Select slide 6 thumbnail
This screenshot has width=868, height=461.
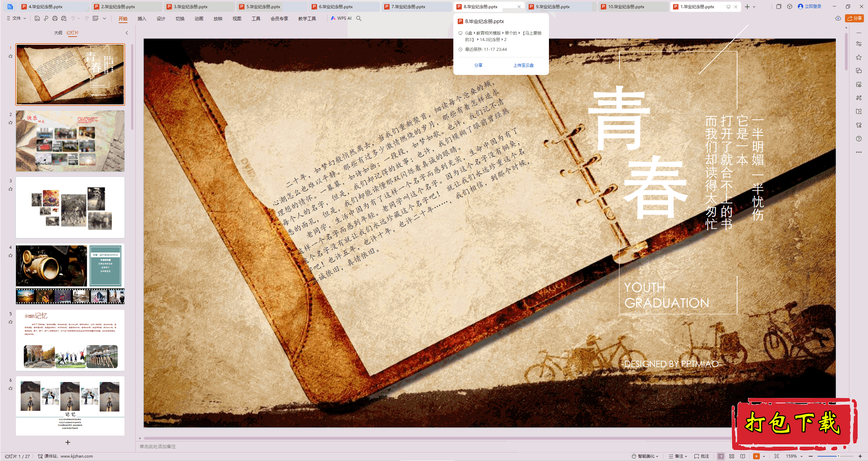[70, 406]
